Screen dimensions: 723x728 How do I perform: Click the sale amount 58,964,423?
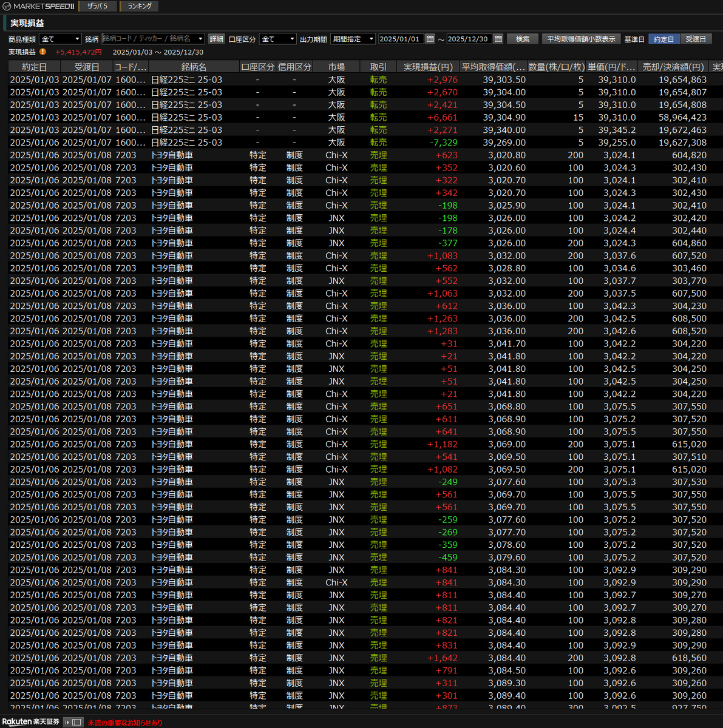(x=682, y=117)
